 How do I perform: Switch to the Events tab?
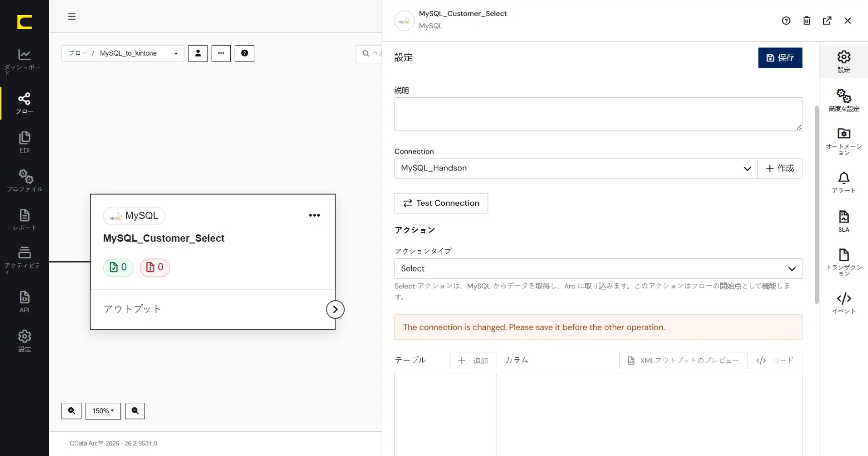[844, 303]
